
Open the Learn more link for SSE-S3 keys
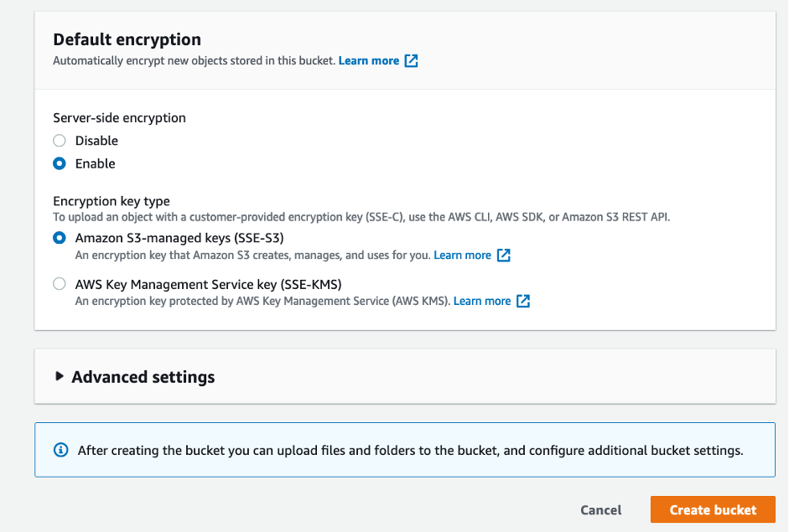pyautogui.click(x=462, y=255)
